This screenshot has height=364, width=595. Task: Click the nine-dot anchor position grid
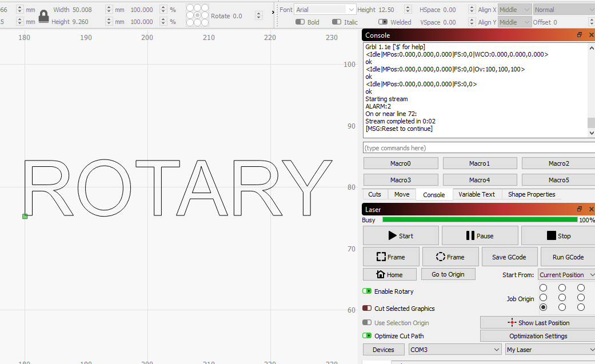point(197,15)
